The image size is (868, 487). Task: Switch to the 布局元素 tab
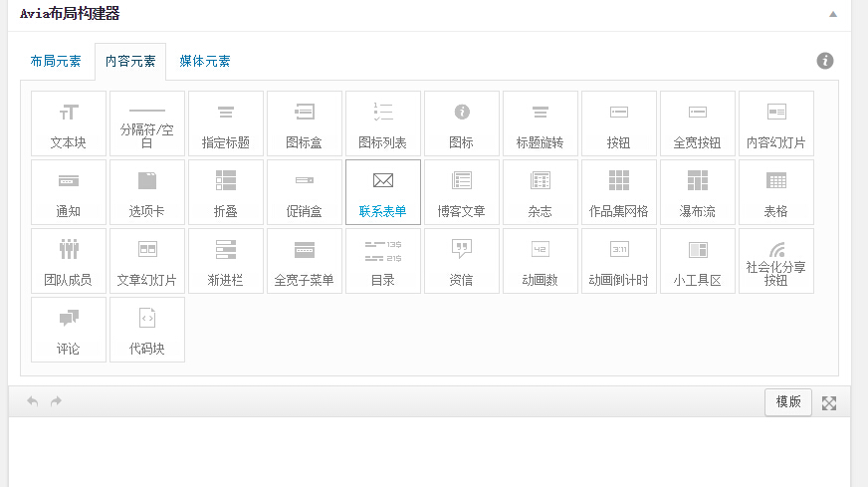(56, 61)
